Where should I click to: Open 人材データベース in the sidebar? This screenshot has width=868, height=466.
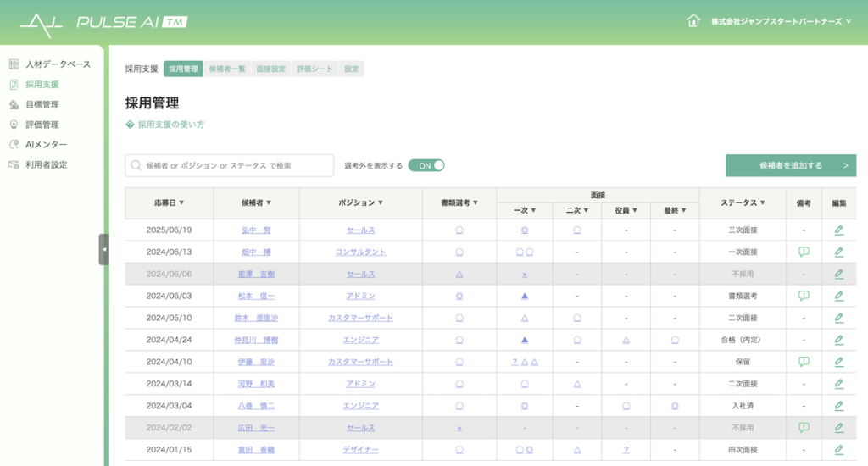click(57, 64)
